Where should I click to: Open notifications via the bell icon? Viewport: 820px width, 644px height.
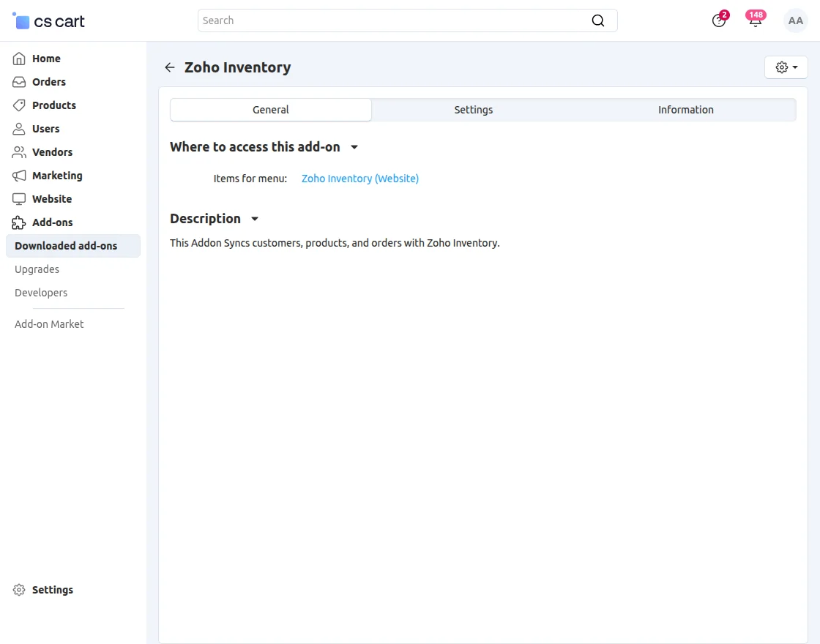(x=755, y=20)
